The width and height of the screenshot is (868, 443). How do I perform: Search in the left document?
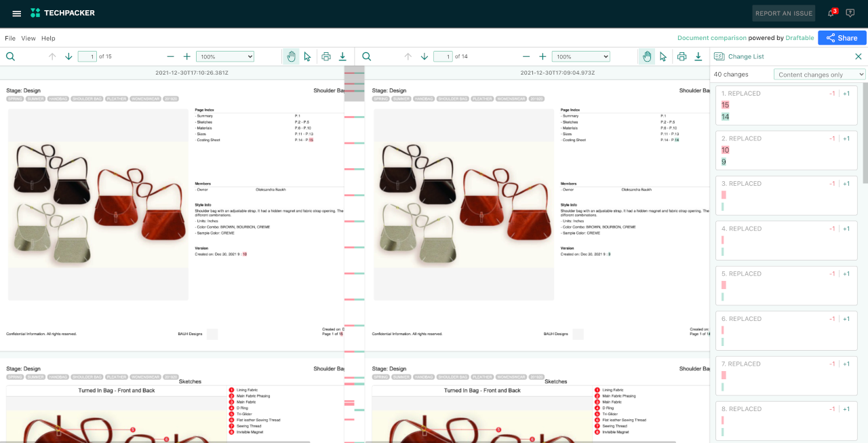point(11,56)
